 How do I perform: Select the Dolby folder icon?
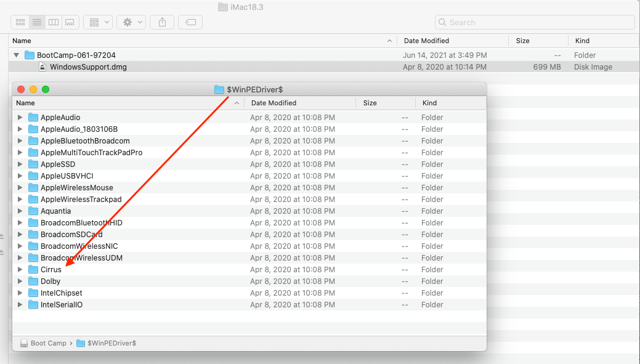pyautogui.click(x=33, y=281)
